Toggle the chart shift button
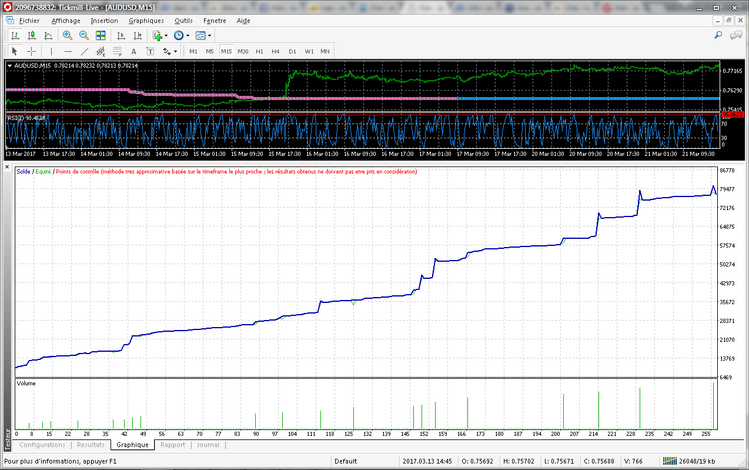The height and width of the screenshot is (470, 749). [136, 36]
